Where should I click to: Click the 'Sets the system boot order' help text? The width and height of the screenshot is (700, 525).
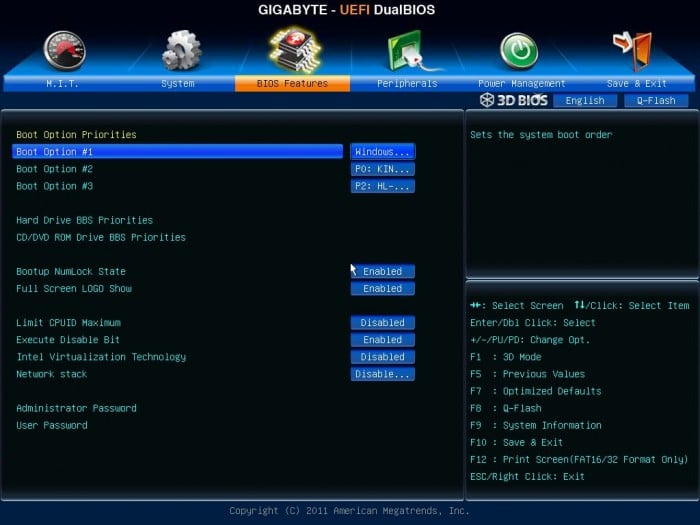pos(541,135)
